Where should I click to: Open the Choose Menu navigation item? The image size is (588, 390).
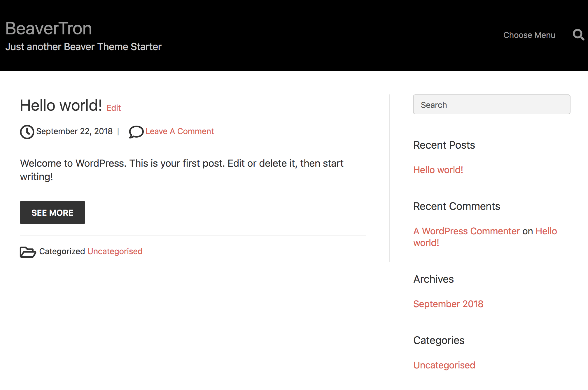(529, 35)
